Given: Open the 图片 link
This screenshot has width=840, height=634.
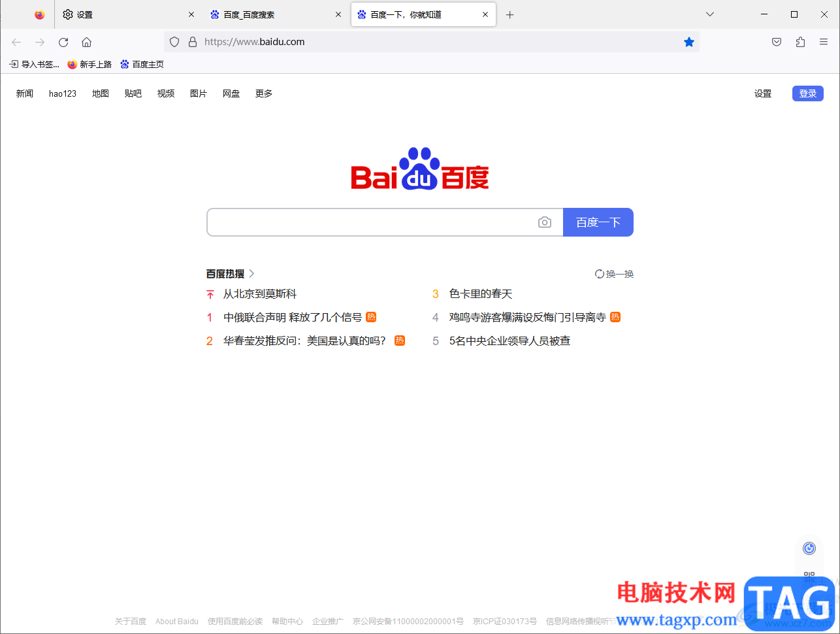Looking at the screenshot, I should pyautogui.click(x=199, y=93).
